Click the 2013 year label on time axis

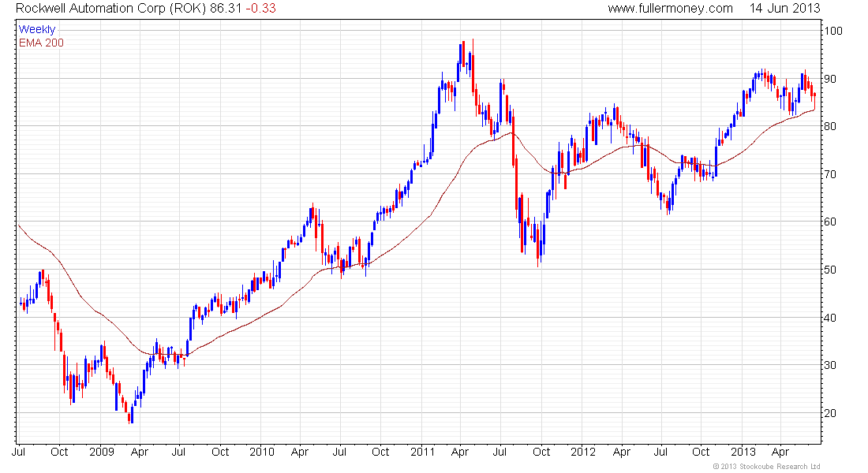click(743, 452)
